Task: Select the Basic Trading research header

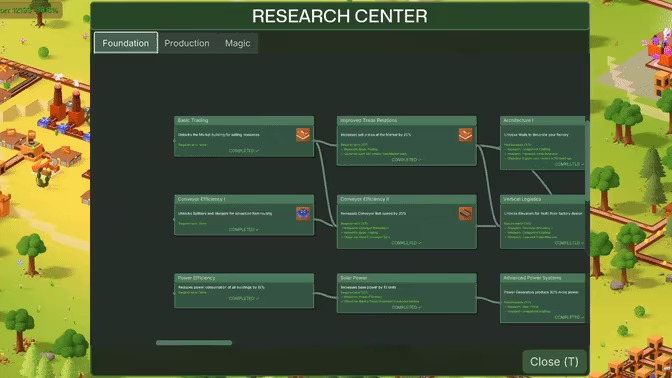Action: (244, 120)
